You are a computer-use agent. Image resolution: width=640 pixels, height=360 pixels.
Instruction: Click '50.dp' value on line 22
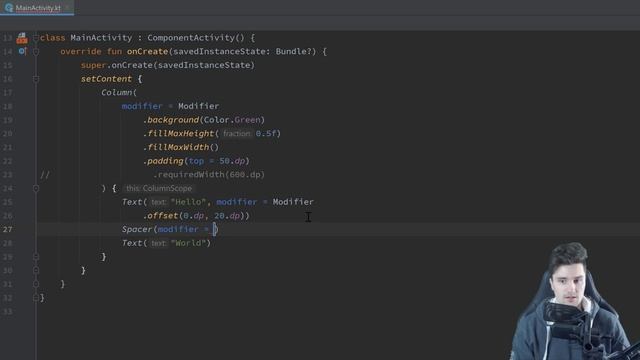232,161
